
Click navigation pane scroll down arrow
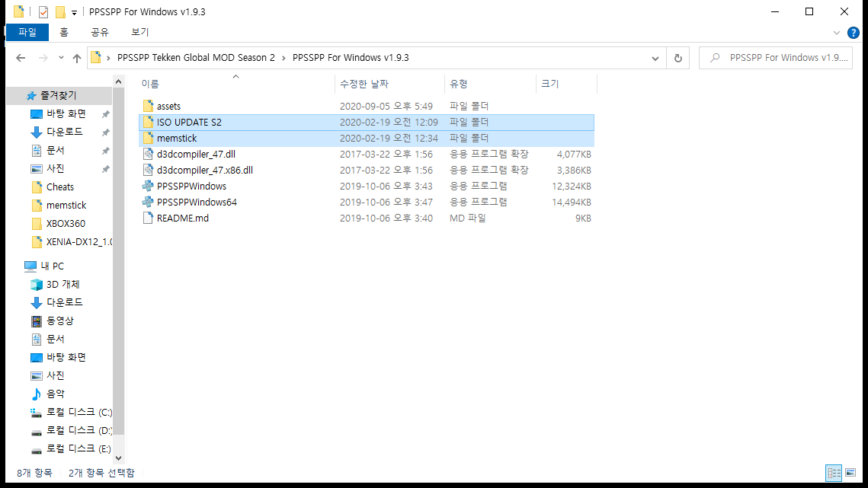pos(118,458)
